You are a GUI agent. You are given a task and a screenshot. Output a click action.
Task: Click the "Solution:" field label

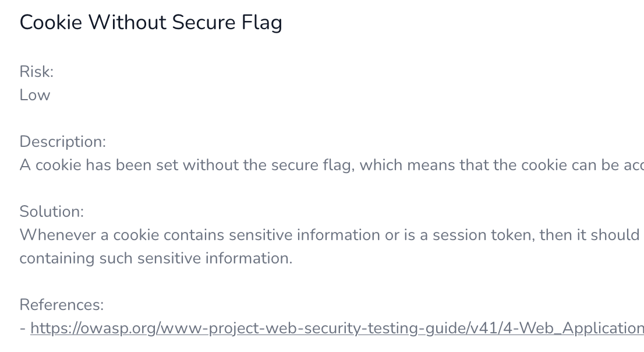pos(52,212)
